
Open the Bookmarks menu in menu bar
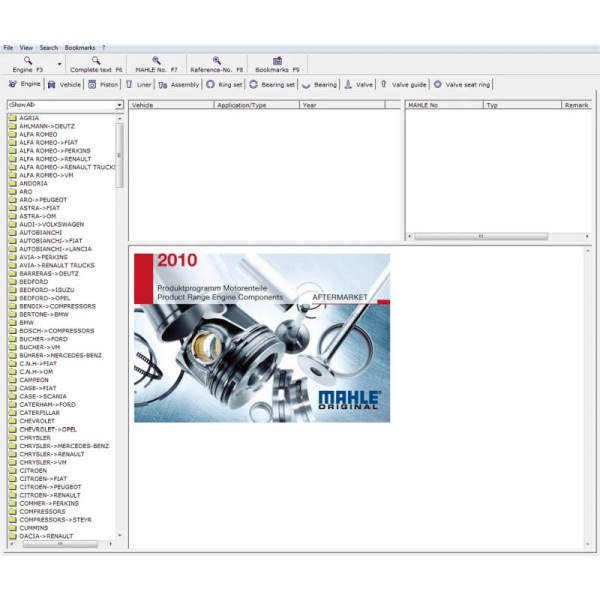click(80, 47)
